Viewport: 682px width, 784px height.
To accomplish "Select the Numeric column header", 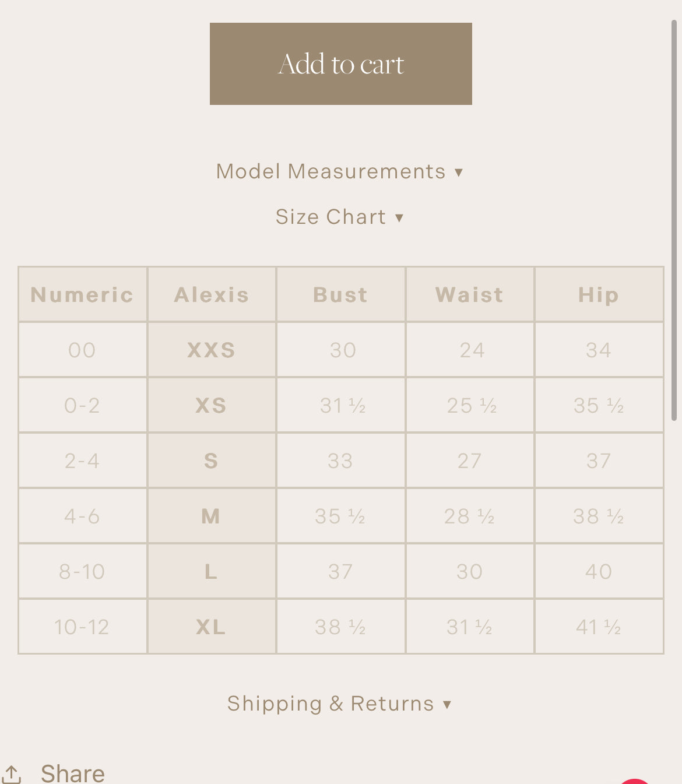I will coord(82,295).
